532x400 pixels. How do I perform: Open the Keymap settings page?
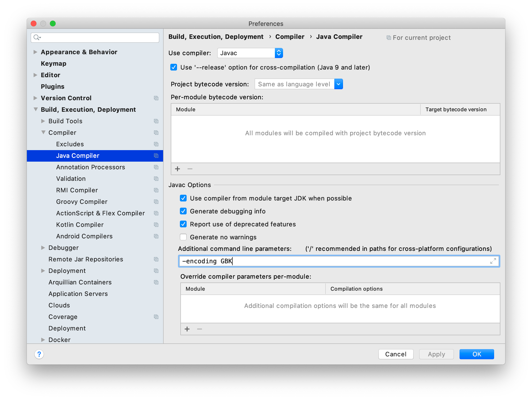coord(53,64)
